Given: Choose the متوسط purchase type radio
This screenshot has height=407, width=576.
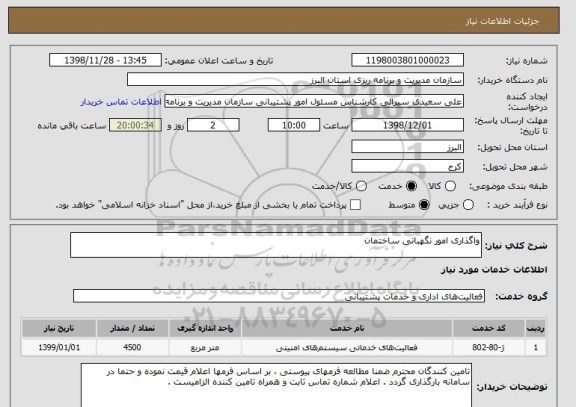Looking at the screenshot, I should coord(424,205).
